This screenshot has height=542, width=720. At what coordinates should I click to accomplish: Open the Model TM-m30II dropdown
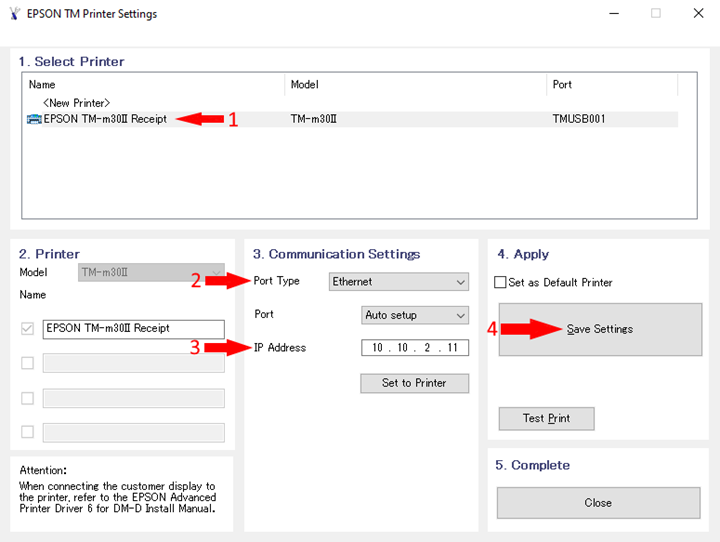coord(151,273)
